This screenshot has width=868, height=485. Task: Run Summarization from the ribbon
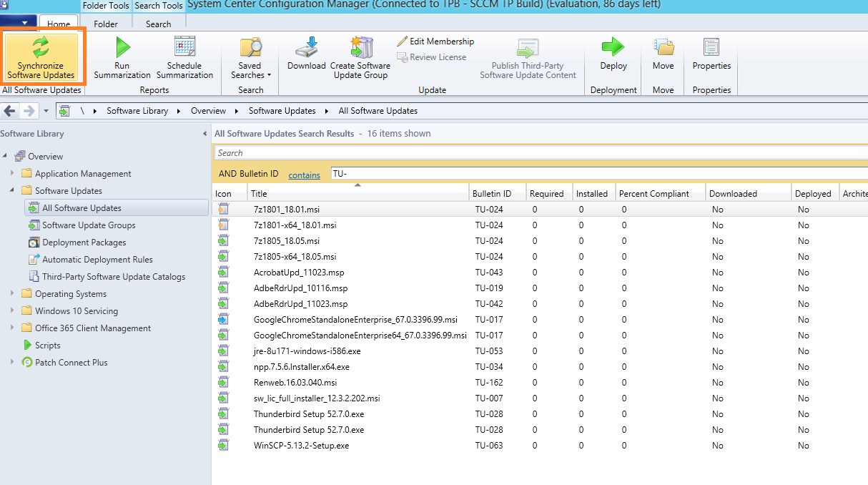click(x=122, y=48)
